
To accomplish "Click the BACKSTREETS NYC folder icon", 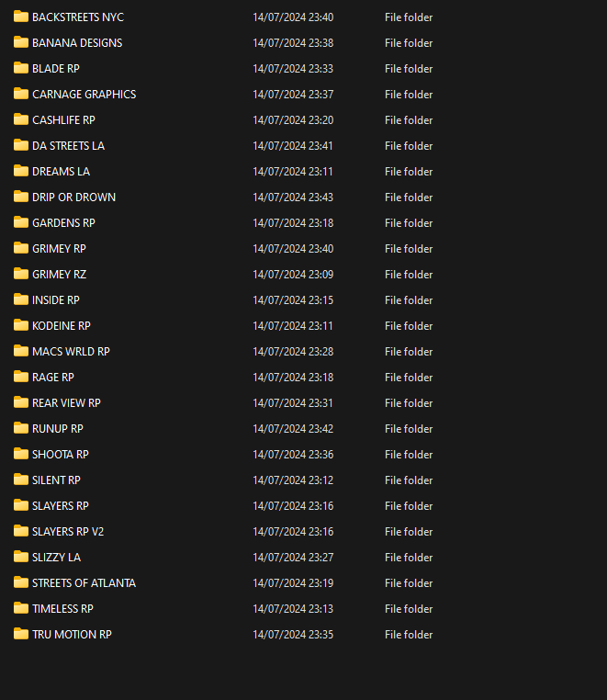I will coord(21,17).
